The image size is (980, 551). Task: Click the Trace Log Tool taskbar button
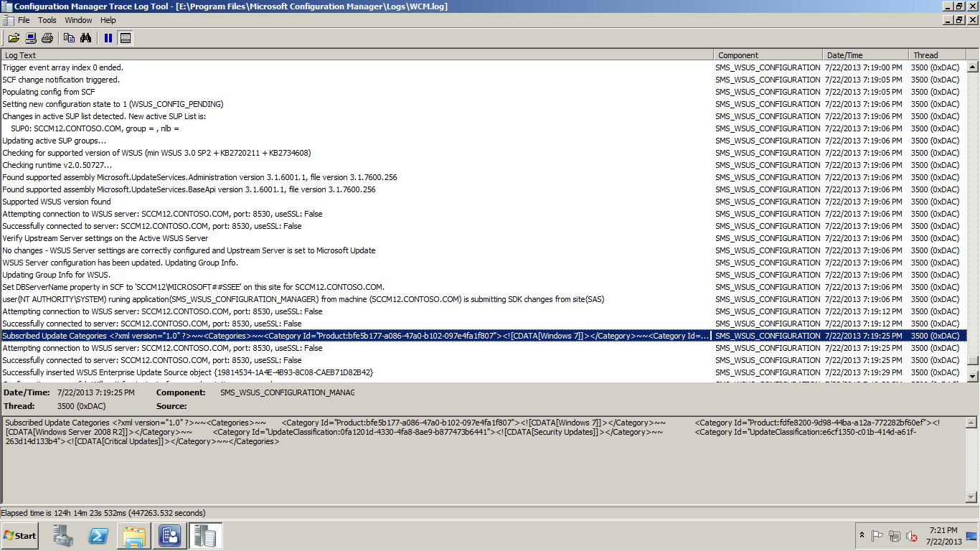(x=206, y=536)
